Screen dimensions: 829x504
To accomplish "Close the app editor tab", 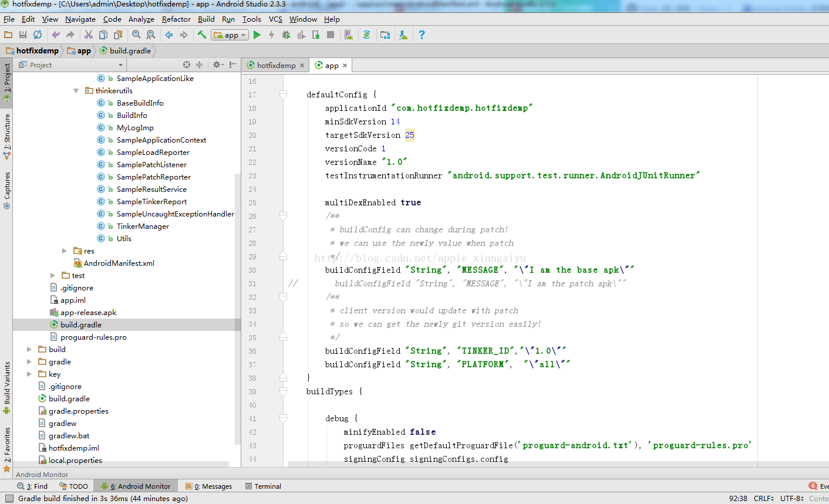I will point(345,66).
